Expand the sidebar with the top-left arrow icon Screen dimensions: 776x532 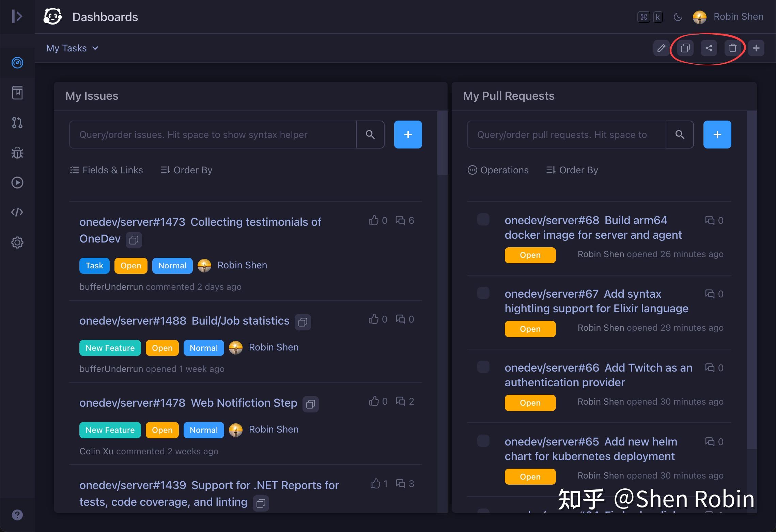(x=17, y=16)
